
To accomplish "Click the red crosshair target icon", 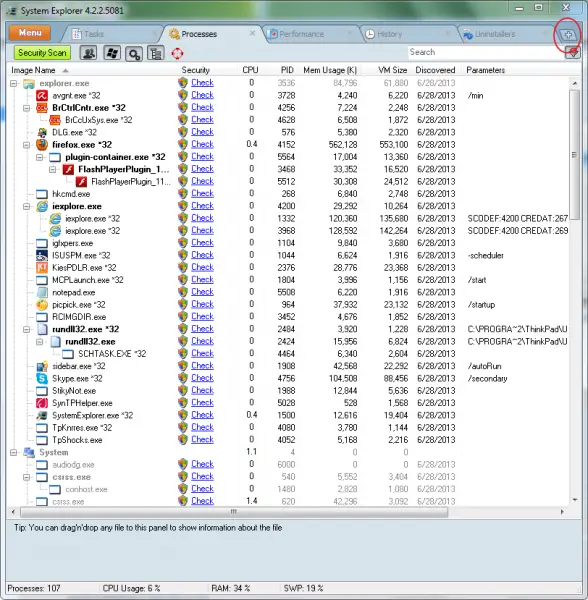I will [x=177, y=53].
